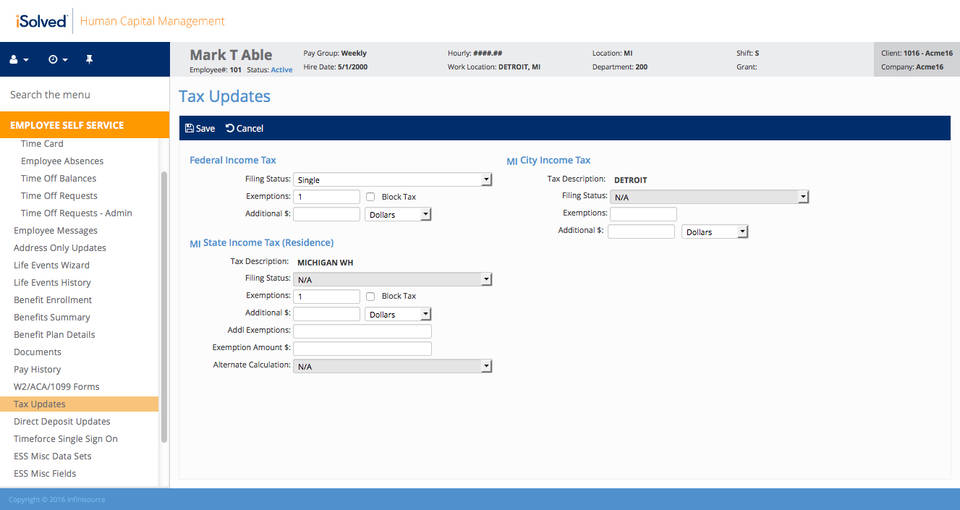Viewport: 960px width, 510px height.
Task: Open City Income Tax Filing Status dropdown
Action: click(x=709, y=198)
